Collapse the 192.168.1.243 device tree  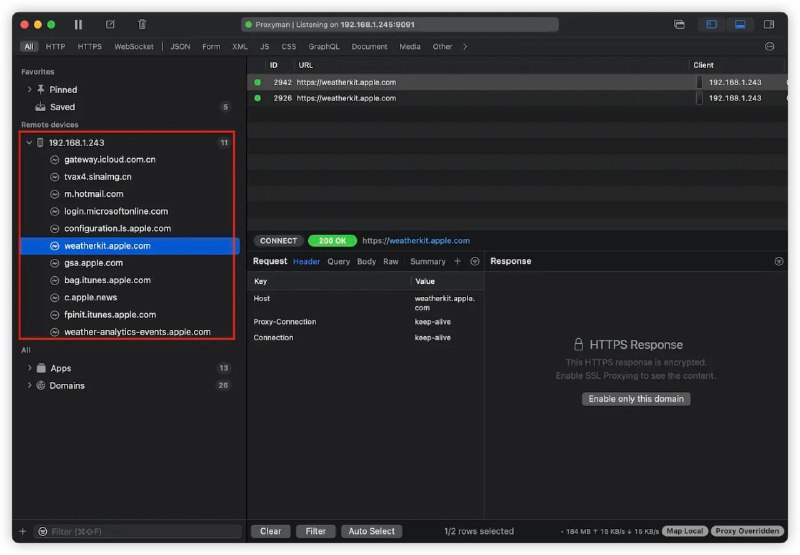29,143
